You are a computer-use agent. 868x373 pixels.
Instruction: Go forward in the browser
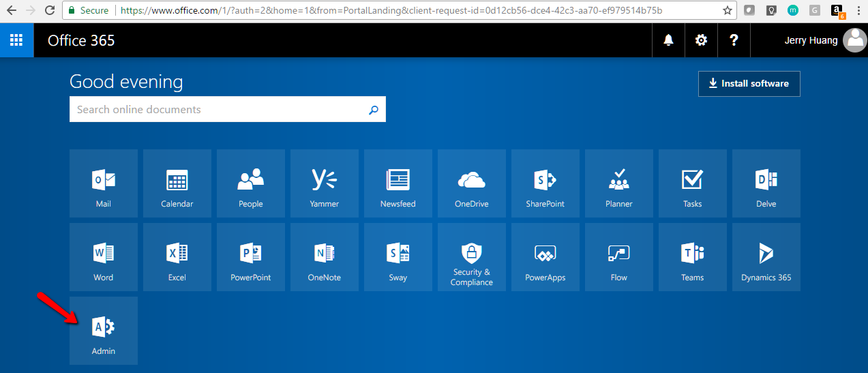tap(30, 10)
